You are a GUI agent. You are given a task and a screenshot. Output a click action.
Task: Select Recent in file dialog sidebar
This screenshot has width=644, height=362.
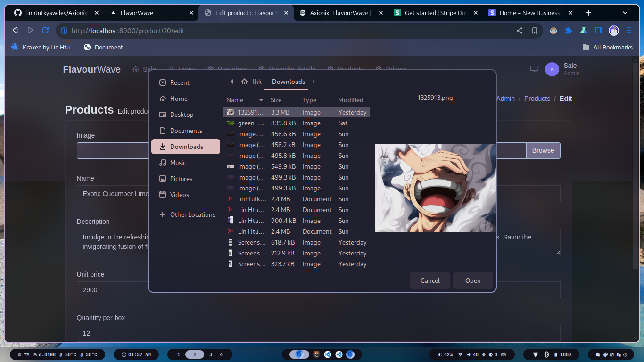click(x=186, y=82)
